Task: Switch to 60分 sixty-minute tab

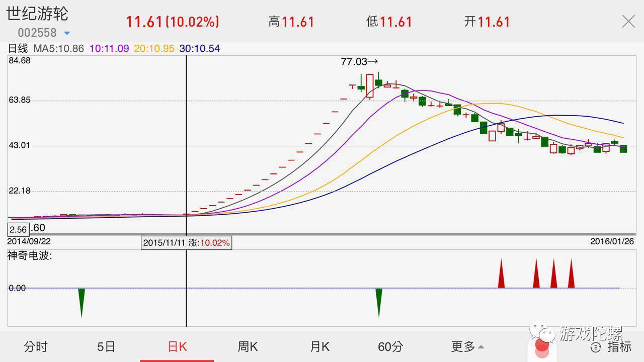Action: [x=390, y=346]
